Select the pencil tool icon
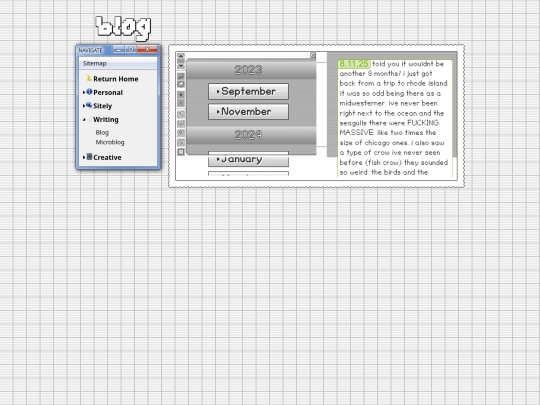 (181, 76)
